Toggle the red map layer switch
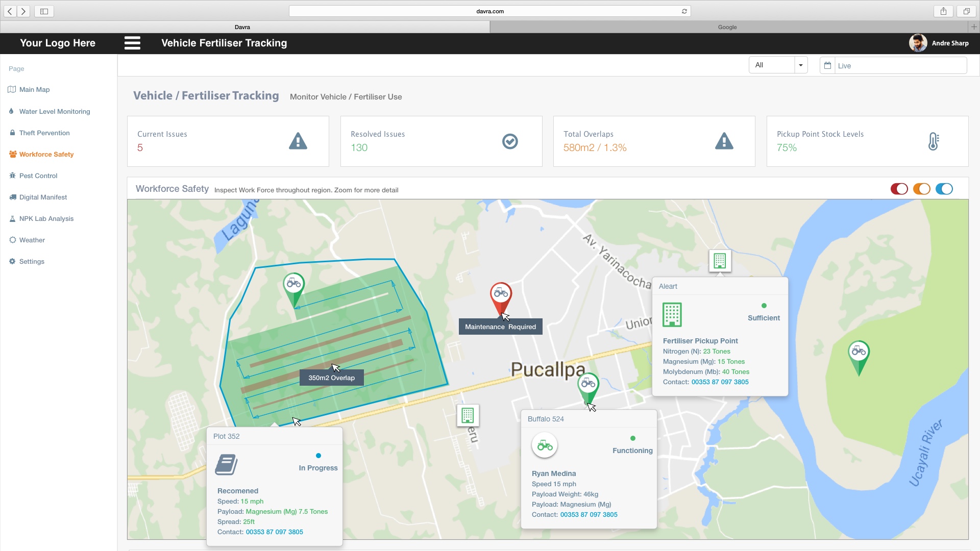The image size is (980, 551). click(899, 189)
